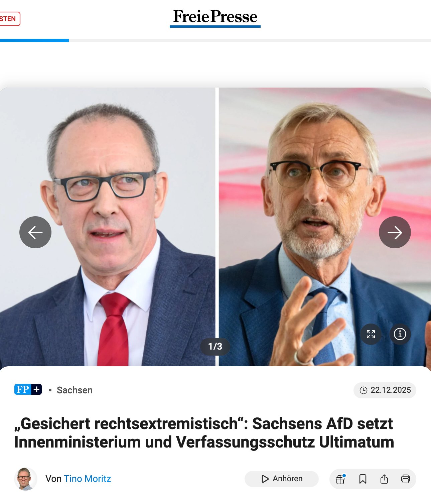Open the Freie Presse homepage logo

tap(215, 18)
